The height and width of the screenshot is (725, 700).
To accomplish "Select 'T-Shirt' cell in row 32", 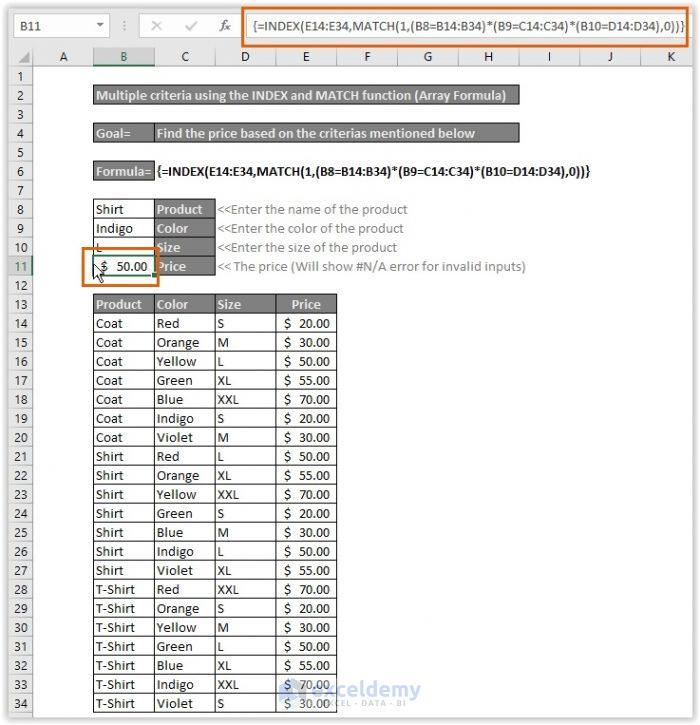I will pyautogui.click(x=123, y=665).
